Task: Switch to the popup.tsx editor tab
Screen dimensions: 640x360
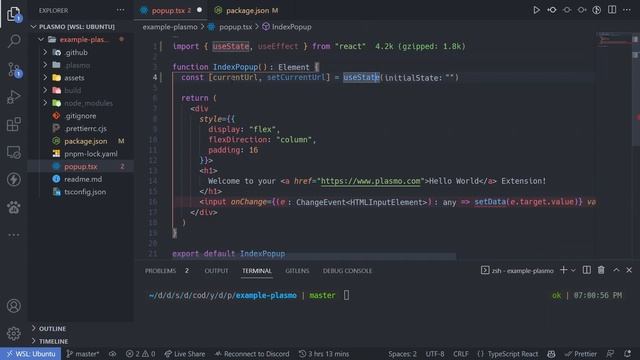Action: [x=171, y=10]
